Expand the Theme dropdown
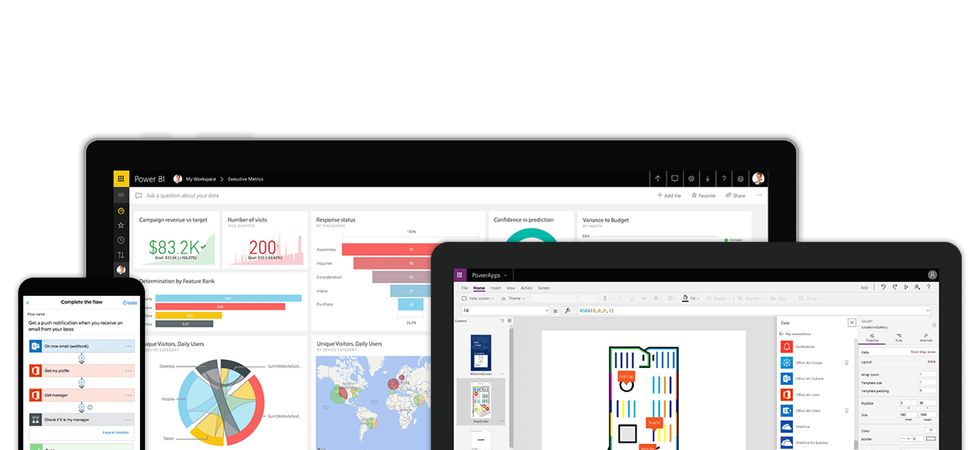980x450 pixels. pyautogui.click(x=513, y=299)
